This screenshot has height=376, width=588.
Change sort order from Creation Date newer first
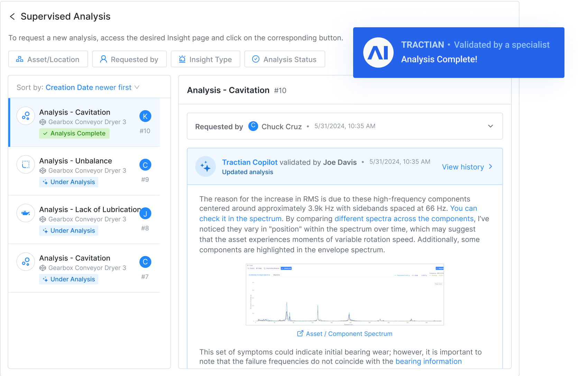[92, 87]
